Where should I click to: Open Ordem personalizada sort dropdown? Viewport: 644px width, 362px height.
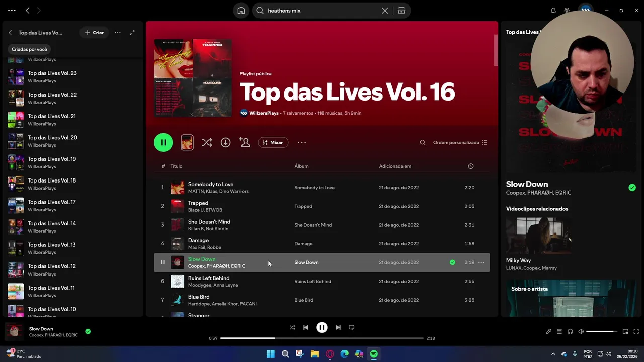460,143
